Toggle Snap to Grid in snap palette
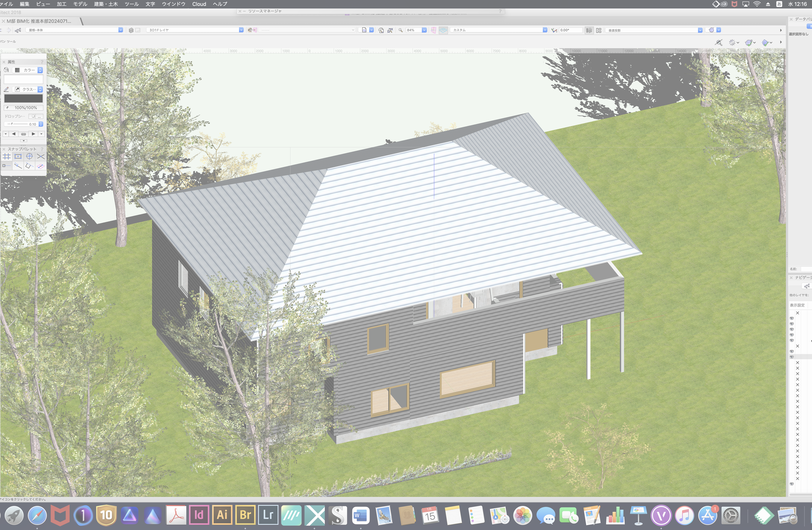The image size is (812, 530). click(x=7, y=157)
